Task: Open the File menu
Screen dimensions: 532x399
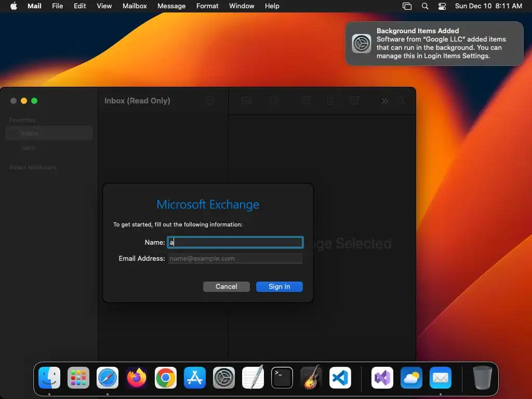Action: (57, 6)
